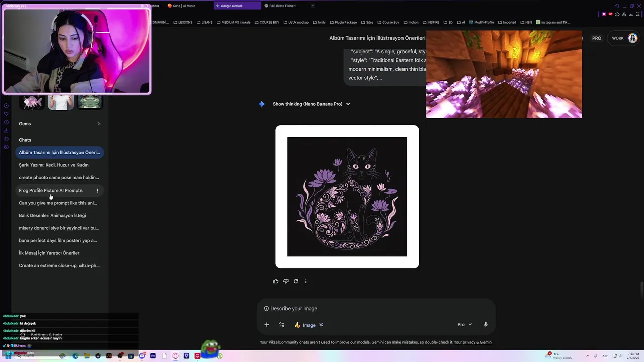The height and width of the screenshot is (362, 644).
Task: Click the PRO plan badge
Action: (597, 38)
